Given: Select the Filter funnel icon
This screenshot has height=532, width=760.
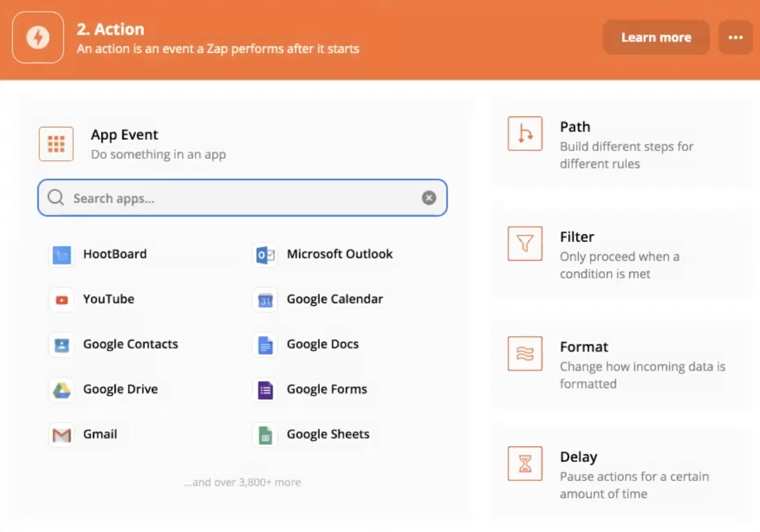Looking at the screenshot, I should point(525,244).
